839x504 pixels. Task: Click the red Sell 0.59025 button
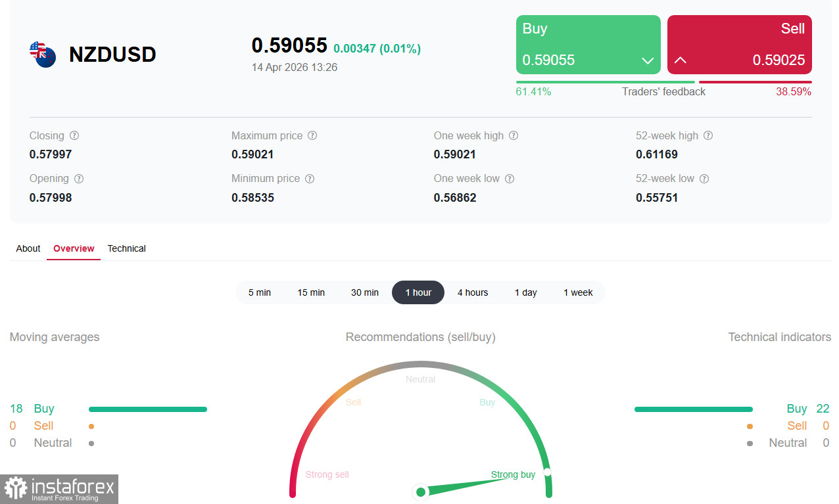click(x=740, y=45)
